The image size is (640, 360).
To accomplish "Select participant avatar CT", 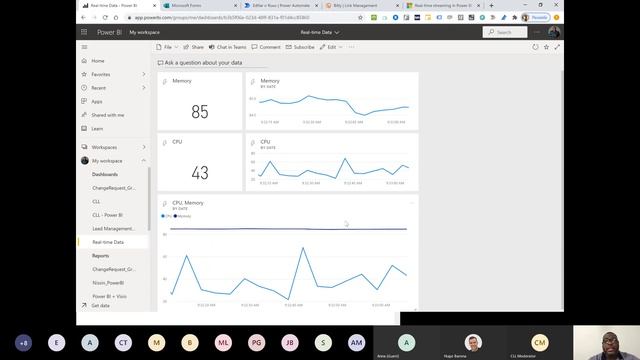I will click(x=123, y=343).
